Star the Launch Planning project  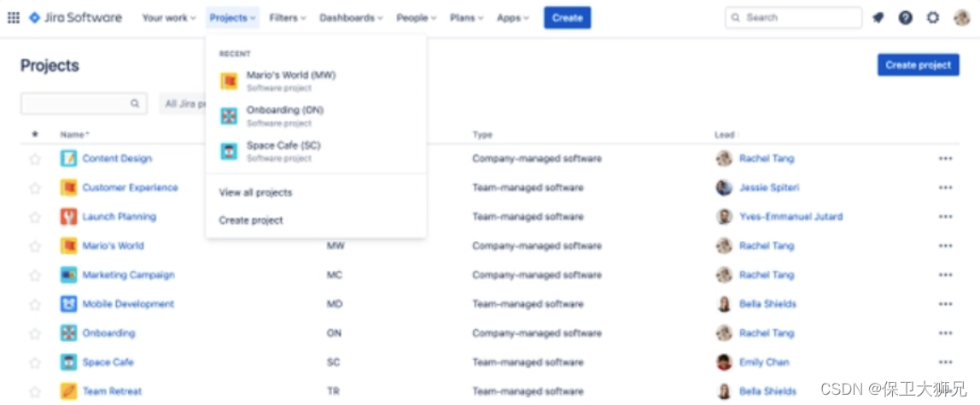(35, 217)
